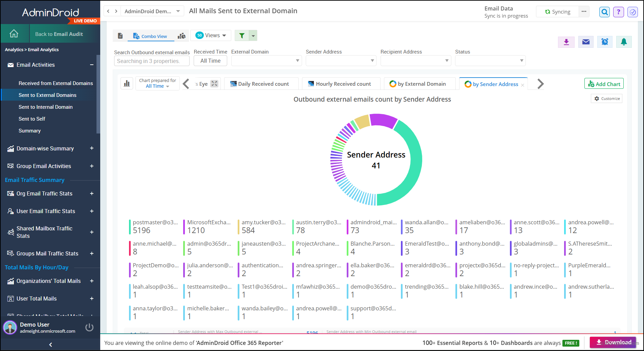Apply filter with funnel icon

242,36
